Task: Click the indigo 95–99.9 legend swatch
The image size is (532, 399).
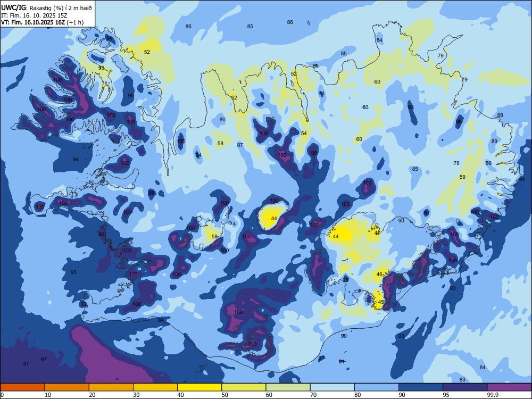Action: pos(465,387)
